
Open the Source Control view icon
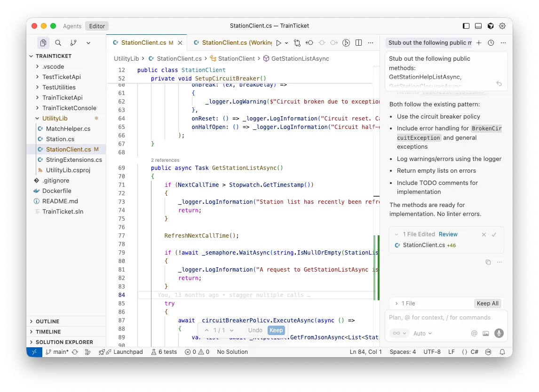[73, 43]
